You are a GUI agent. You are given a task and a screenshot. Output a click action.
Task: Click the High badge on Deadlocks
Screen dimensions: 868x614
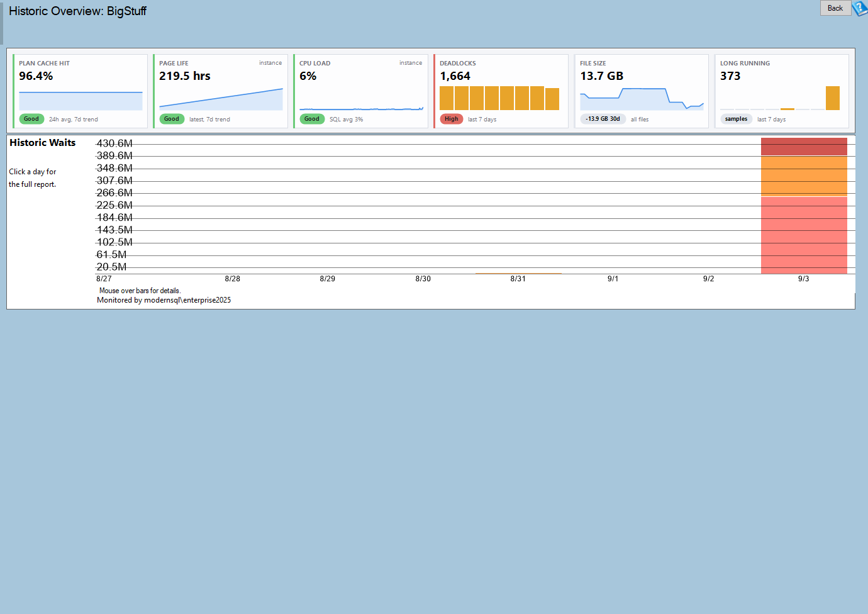452,119
